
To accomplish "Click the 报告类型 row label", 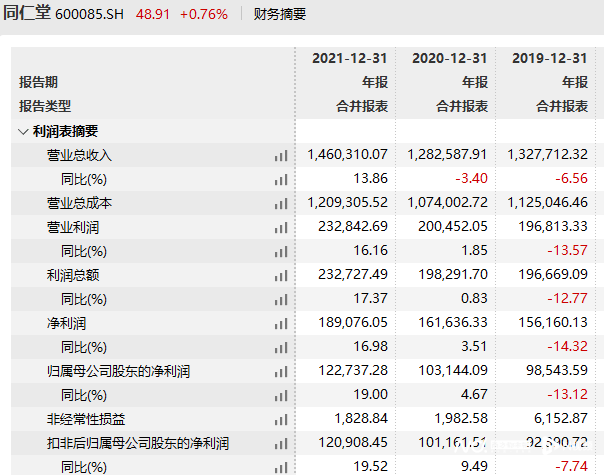I will pos(45,106).
